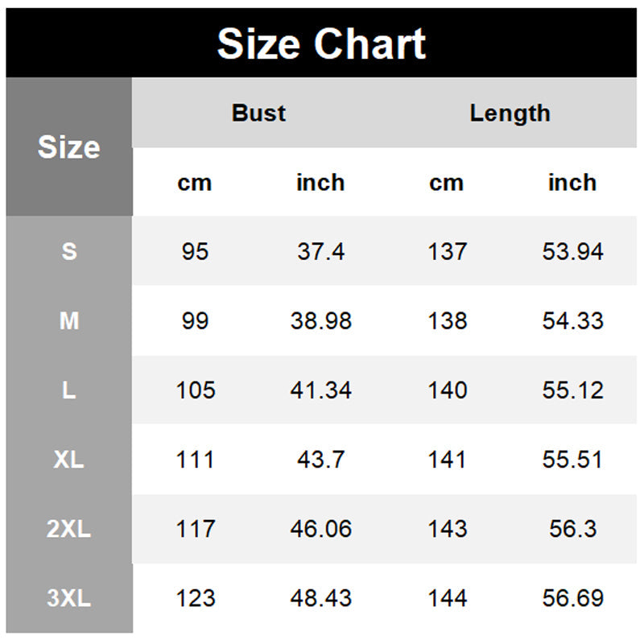Screen dimensions: 644x644
Task: Select the 3XL size row label
Action: click(x=69, y=598)
